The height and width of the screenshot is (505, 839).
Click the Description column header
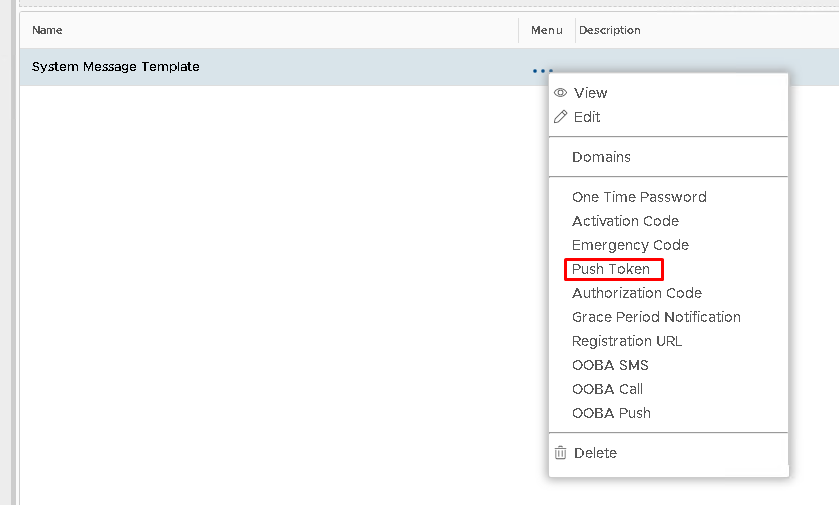click(609, 30)
